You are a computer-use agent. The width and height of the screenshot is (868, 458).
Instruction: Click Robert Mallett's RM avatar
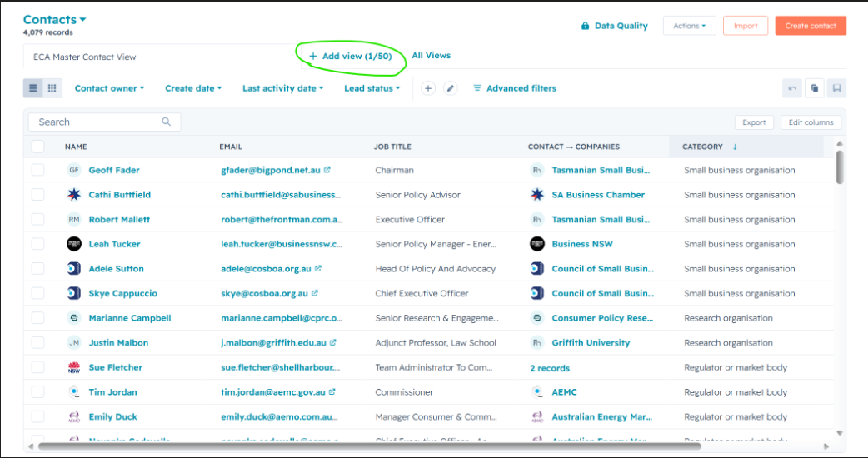click(73, 219)
